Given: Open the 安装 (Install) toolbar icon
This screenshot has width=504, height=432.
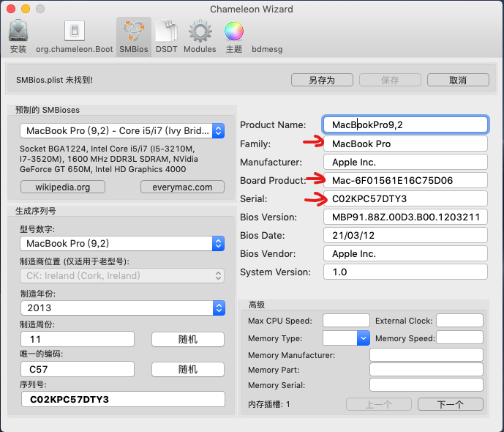Looking at the screenshot, I should click(18, 37).
